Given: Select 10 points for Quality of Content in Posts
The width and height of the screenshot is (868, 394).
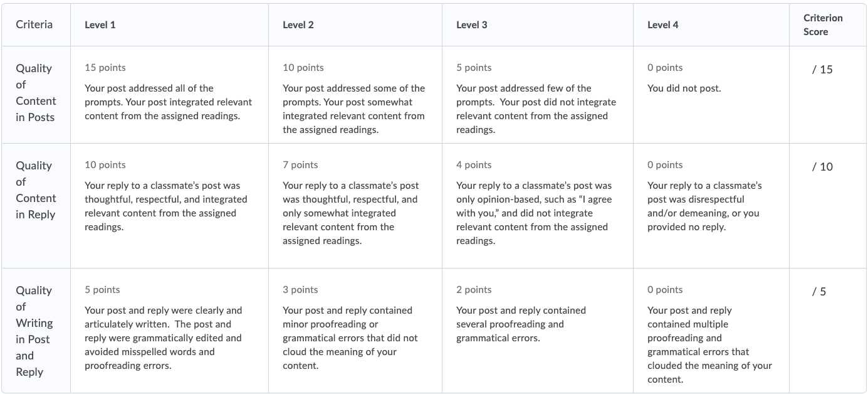Looking at the screenshot, I should [355, 95].
